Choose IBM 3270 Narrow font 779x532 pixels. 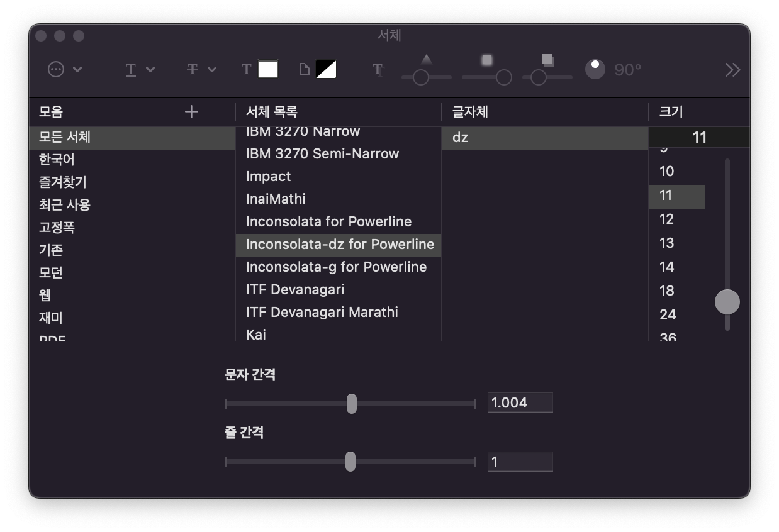click(339, 132)
